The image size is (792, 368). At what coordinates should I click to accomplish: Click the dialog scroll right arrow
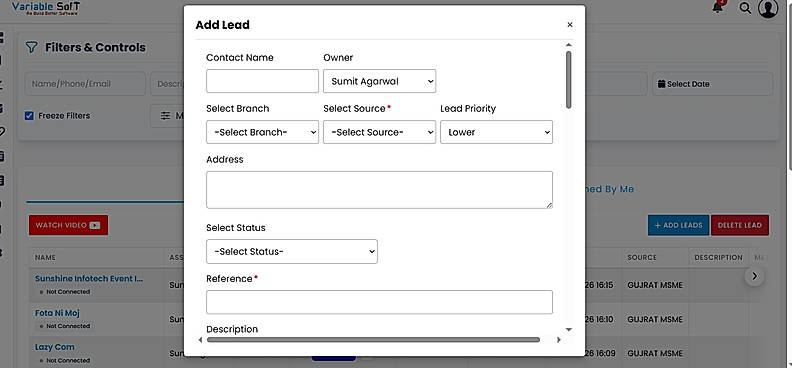558,340
